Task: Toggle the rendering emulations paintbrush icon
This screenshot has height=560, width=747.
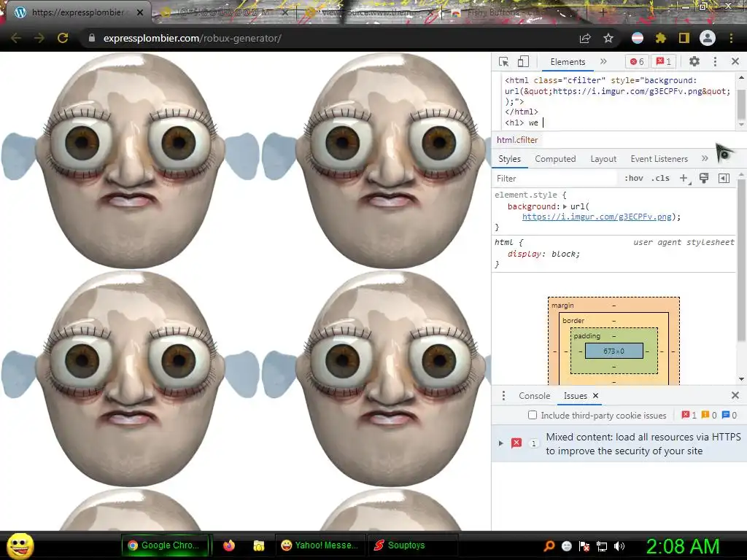Action: pyautogui.click(x=704, y=178)
